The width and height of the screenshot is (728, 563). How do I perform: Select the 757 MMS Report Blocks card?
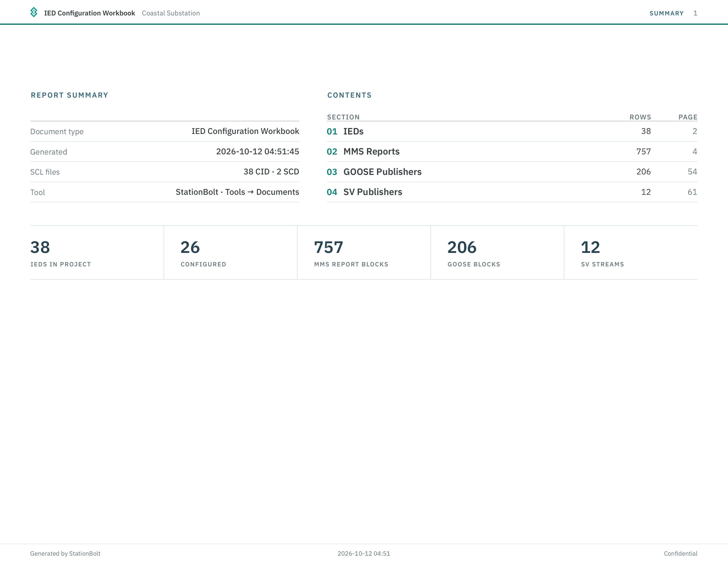click(x=364, y=252)
